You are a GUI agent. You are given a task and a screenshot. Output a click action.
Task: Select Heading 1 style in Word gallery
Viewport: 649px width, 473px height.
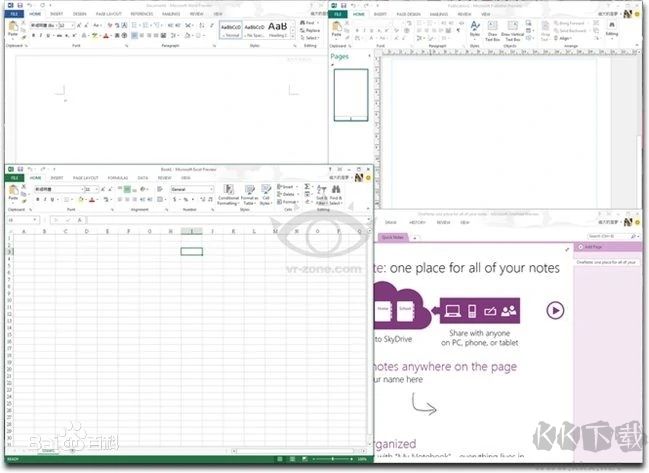pos(278,30)
